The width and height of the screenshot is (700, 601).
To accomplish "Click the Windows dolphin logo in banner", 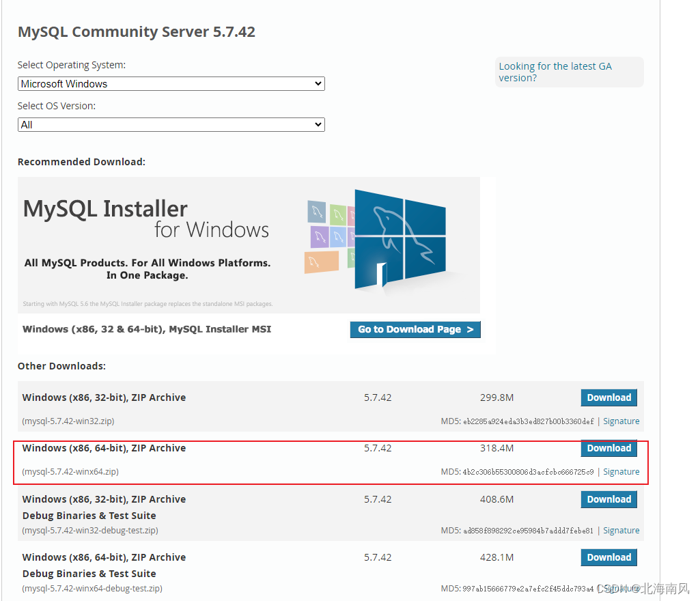I will [x=400, y=239].
